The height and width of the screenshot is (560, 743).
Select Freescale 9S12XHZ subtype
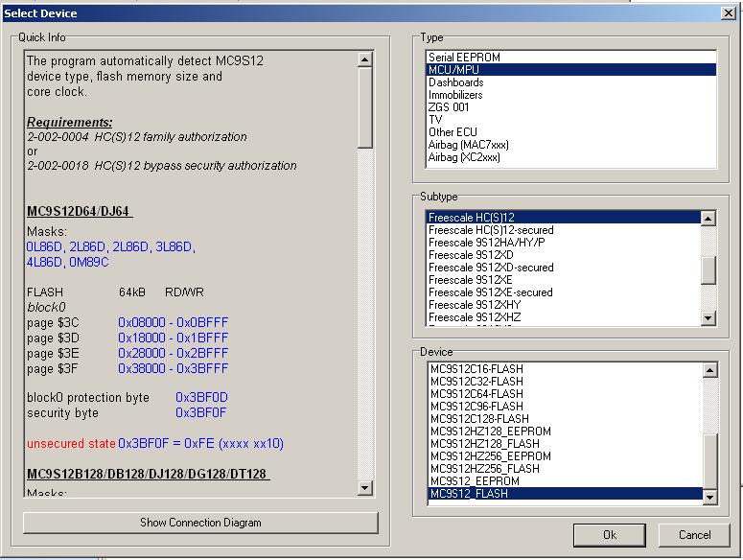click(564, 317)
